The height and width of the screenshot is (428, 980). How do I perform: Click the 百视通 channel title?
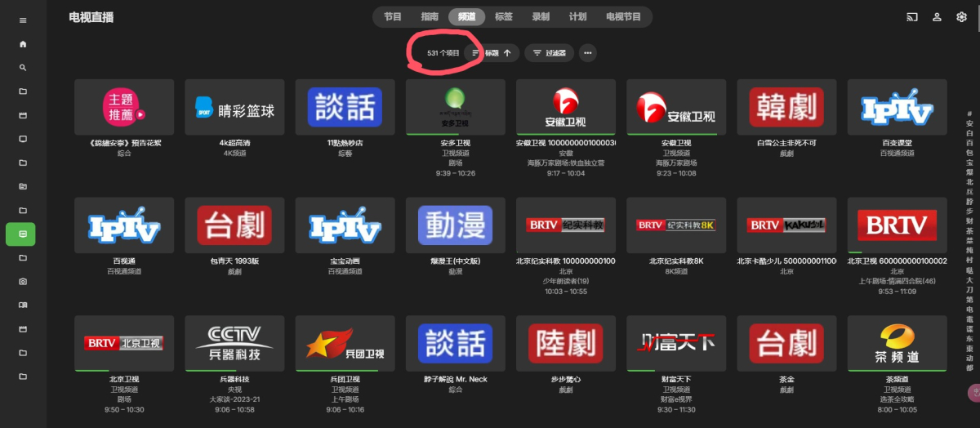124,261
